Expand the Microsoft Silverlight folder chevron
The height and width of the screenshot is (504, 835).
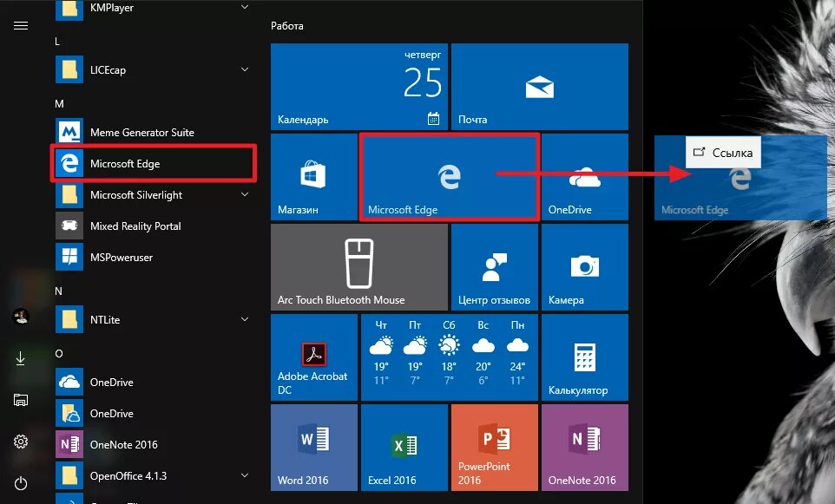point(245,195)
